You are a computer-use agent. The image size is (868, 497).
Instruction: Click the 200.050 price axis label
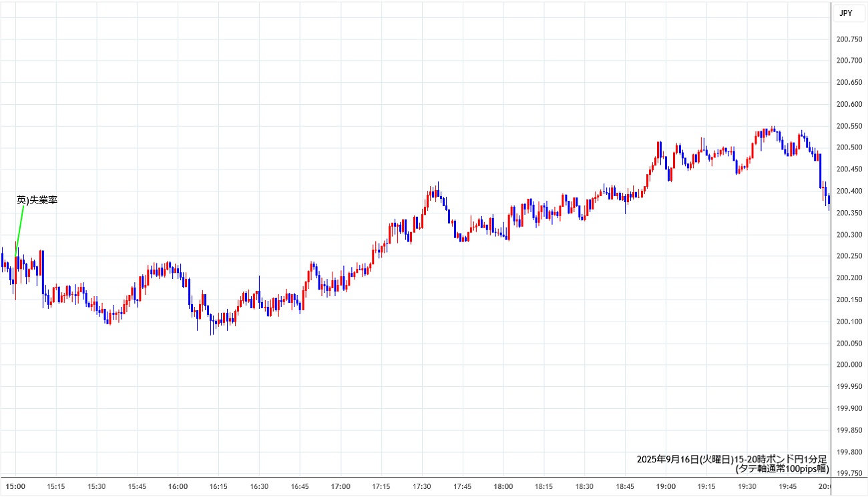(x=849, y=344)
